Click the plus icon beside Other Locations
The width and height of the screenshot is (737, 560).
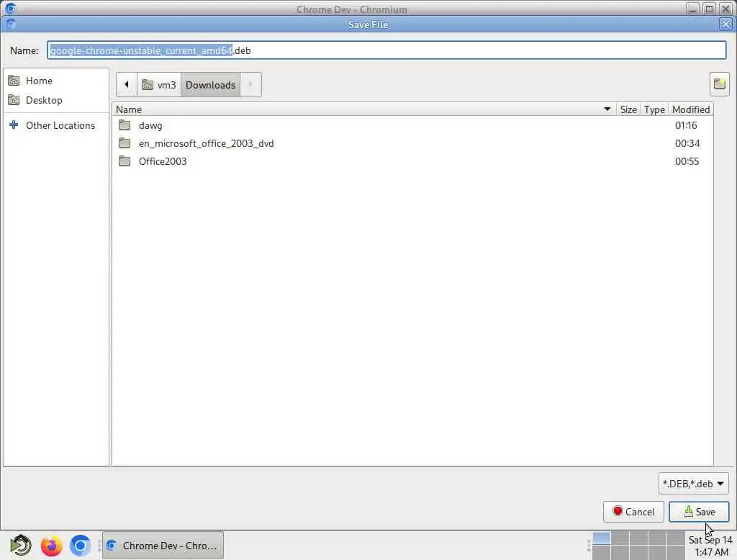coord(14,125)
